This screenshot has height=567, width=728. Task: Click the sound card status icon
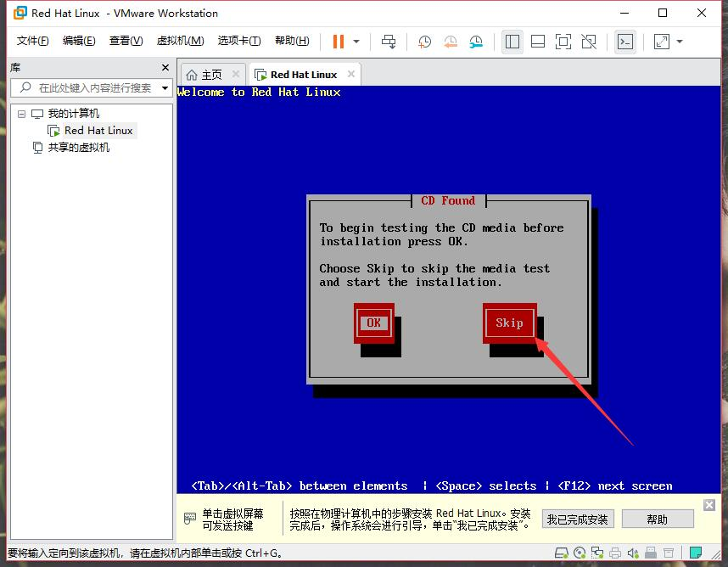[x=633, y=553]
